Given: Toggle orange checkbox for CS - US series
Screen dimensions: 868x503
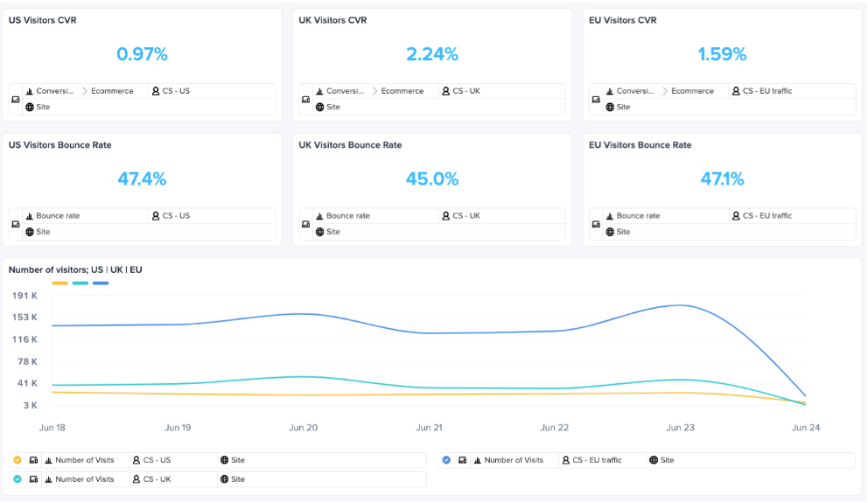Looking at the screenshot, I should (17, 460).
